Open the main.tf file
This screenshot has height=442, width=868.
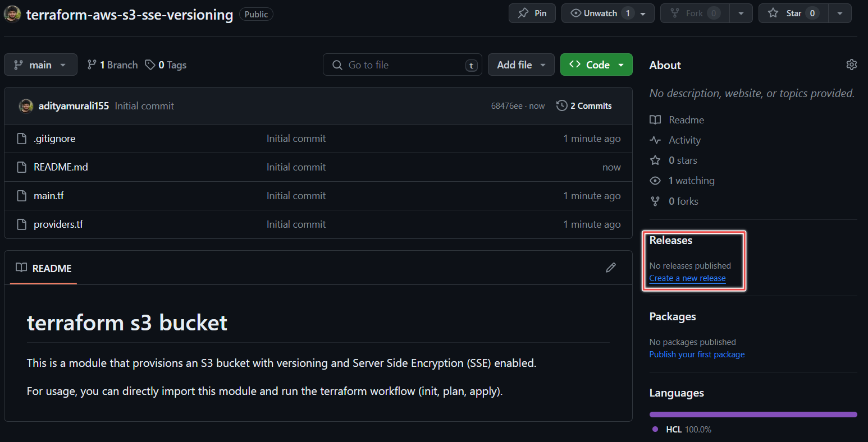click(x=48, y=196)
